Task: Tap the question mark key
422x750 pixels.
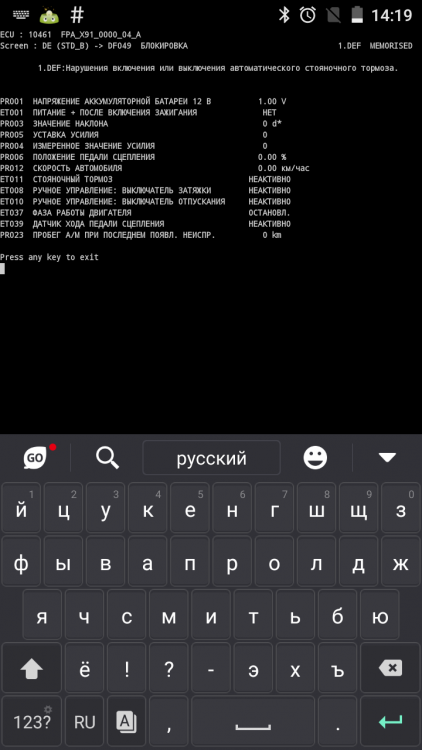Action: click(x=168, y=670)
